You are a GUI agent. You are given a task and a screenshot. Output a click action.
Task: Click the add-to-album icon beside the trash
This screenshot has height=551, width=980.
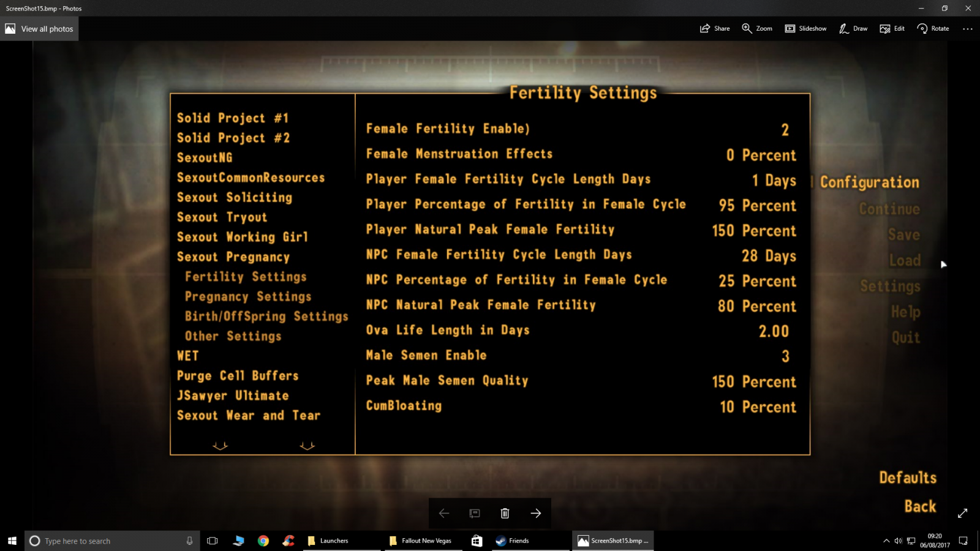tap(475, 513)
